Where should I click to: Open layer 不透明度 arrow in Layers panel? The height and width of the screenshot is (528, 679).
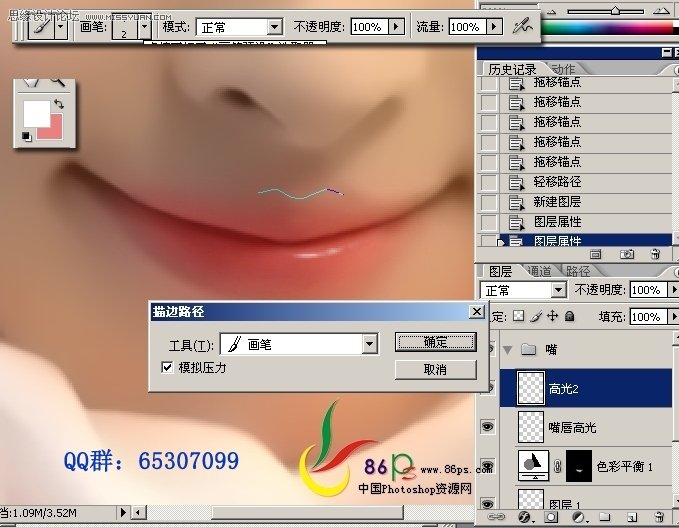click(x=673, y=289)
